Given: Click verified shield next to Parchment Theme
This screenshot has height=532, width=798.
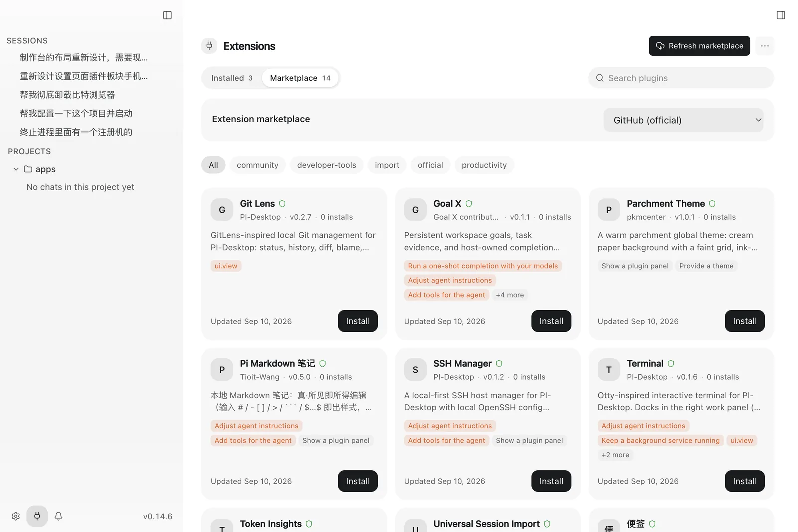Looking at the screenshot, I should click(712, 204).
